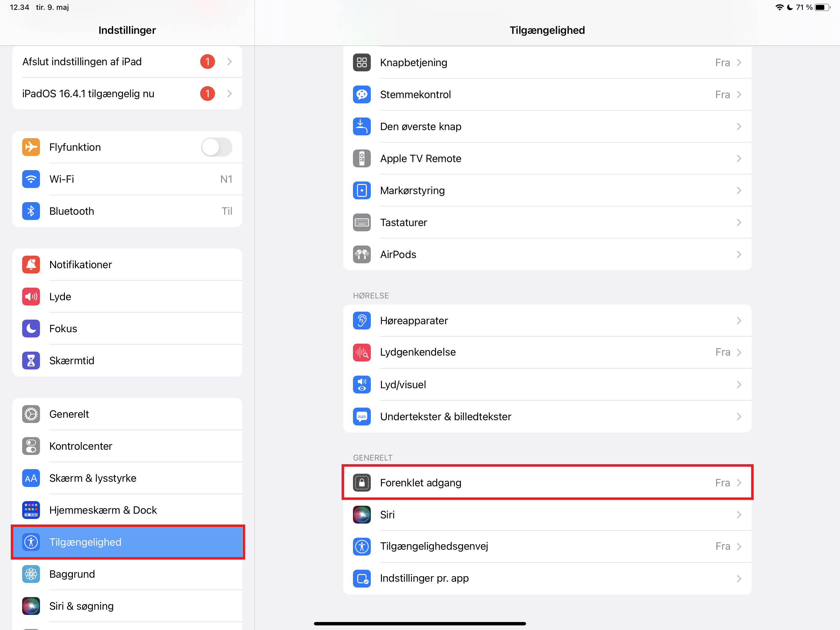The height and width of the screenshot is (630, 840).
Task: Open Afslut indstillingen af iPad
Action: 127,62
